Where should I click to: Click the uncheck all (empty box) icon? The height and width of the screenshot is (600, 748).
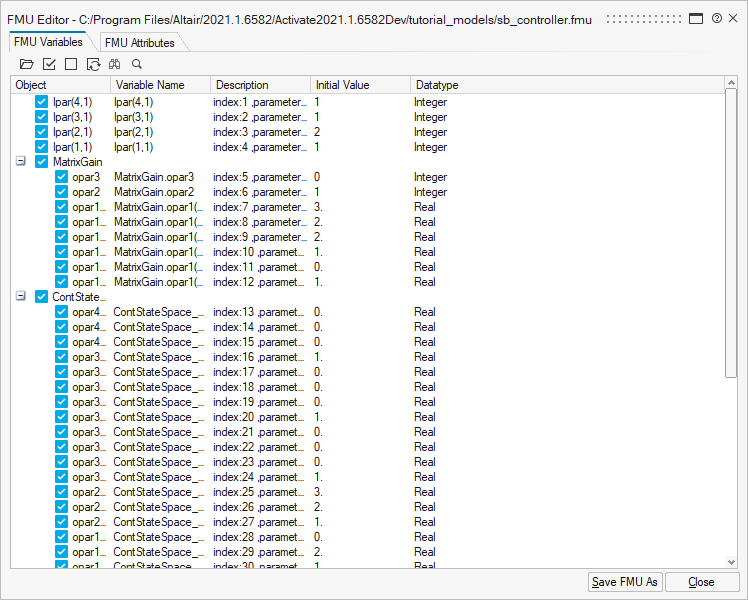[71, 64]
